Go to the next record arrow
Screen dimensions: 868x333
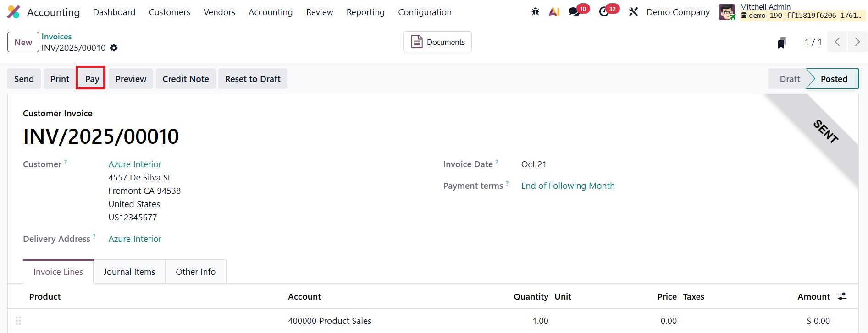(x=857, y=42)
